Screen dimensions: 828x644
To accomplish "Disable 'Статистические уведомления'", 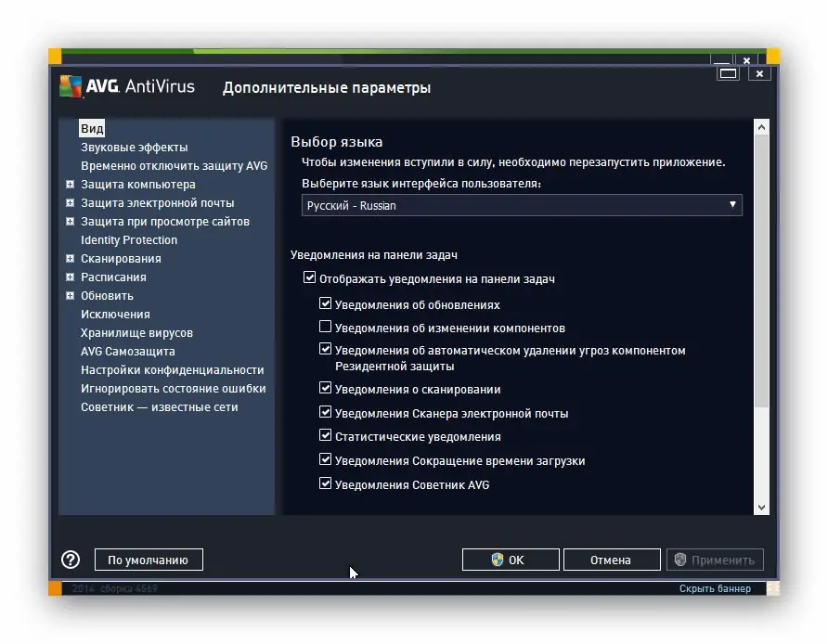I will coord(325,435).
